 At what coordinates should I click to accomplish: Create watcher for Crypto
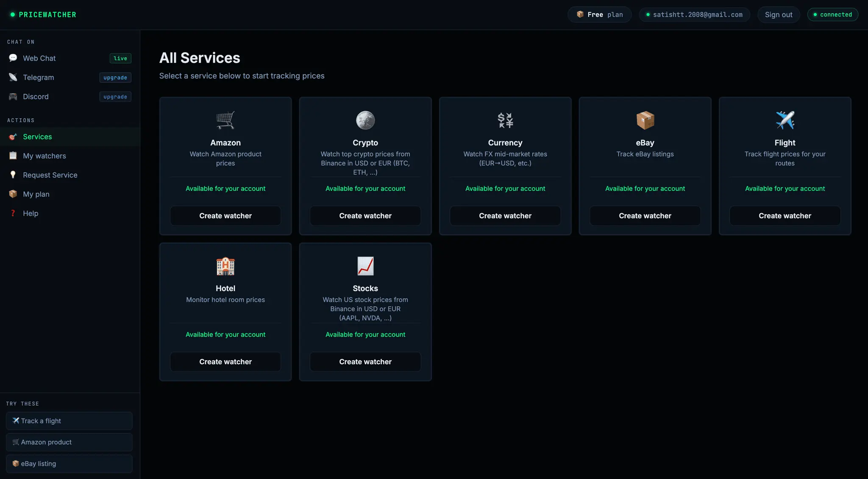pyautogui.click(x=365, y=216)
